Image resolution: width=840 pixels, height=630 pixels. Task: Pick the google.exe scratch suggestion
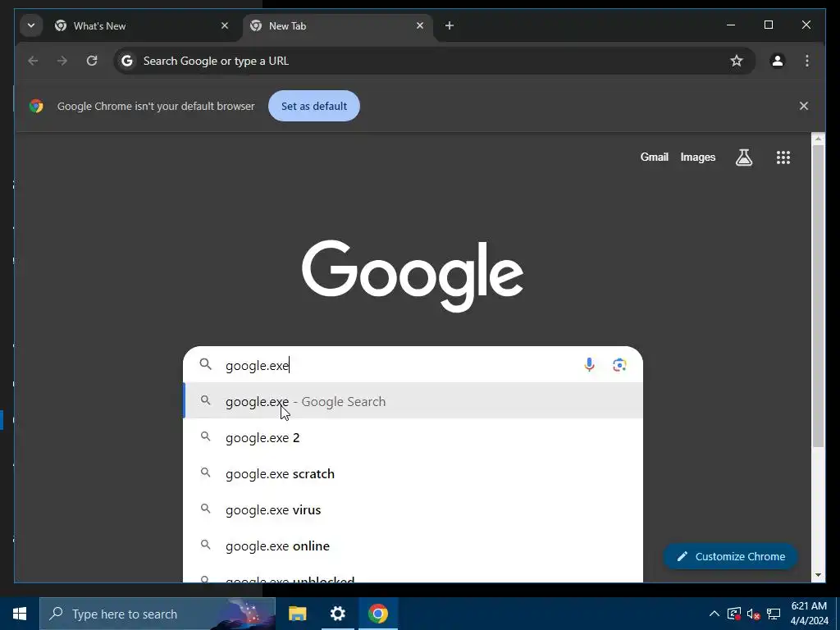click(413, 473)
